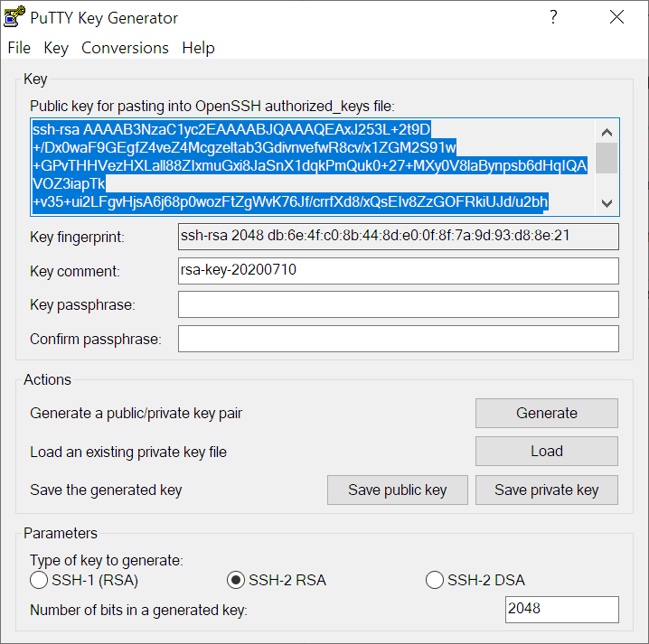649x644 pixels.
Task: Open the Key menu
Action: [x=56, y=48]
